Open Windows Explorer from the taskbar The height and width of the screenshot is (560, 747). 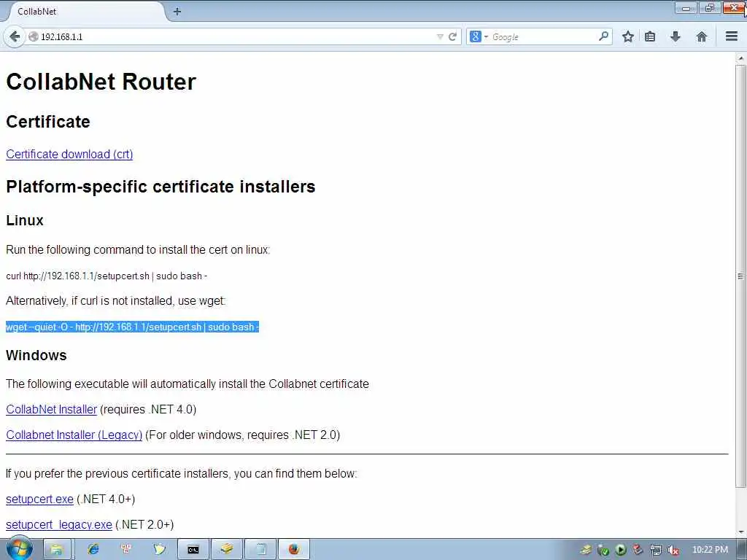[x=57, y=550]
